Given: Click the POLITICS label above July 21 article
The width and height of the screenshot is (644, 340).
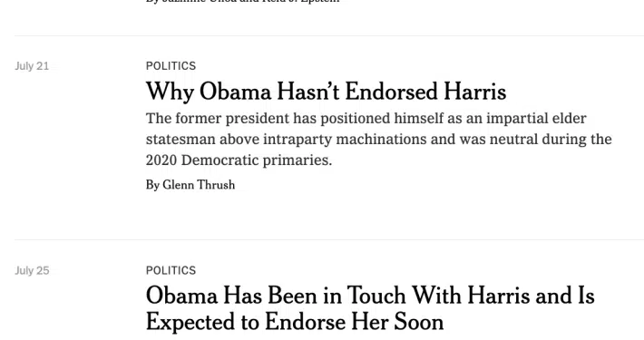Looking at the screenshot, I should 171,66.
